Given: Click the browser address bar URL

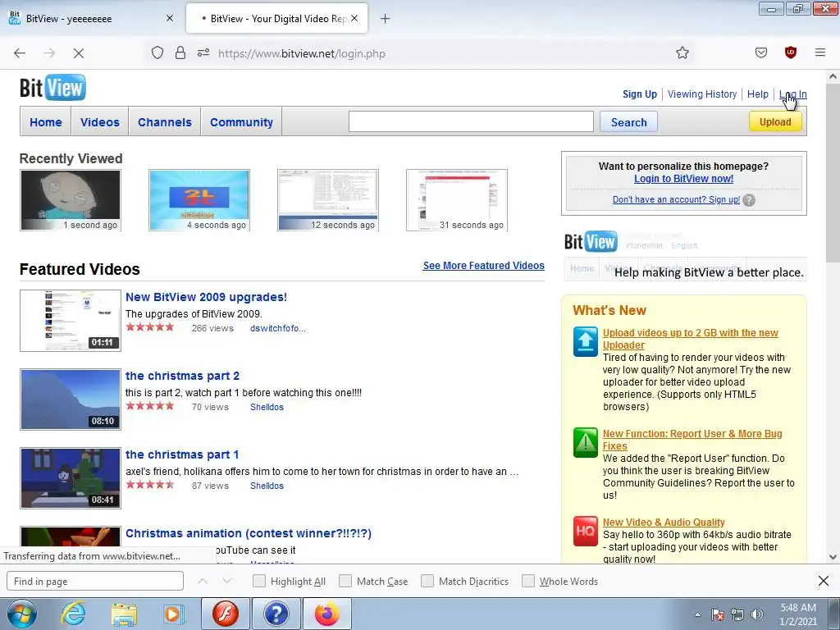Looking at the screenshot, I should [x=302, y=53].
